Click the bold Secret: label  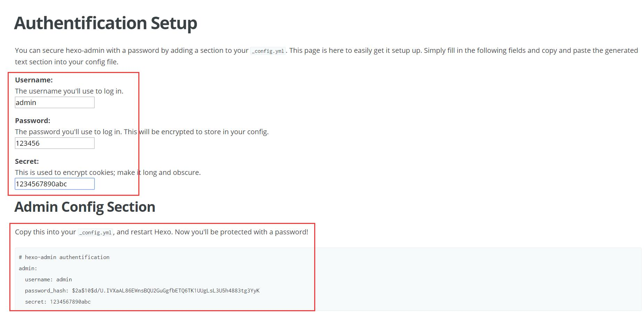click(27, 161)
